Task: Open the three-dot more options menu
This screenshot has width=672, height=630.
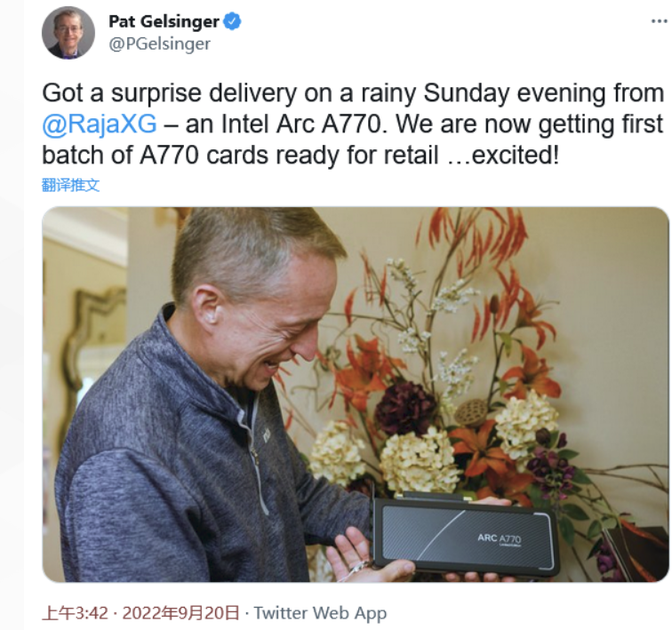Action: (x=659, y=21)
